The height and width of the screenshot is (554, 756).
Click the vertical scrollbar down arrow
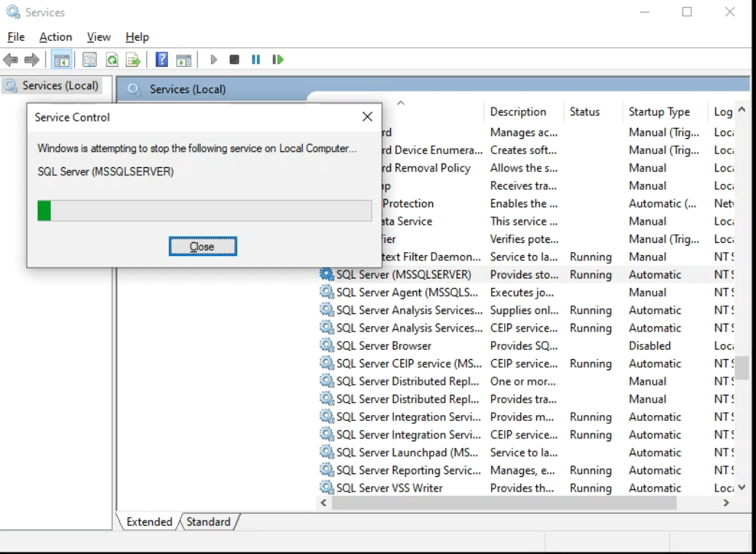pyautogui.click(x=742, y=488)
